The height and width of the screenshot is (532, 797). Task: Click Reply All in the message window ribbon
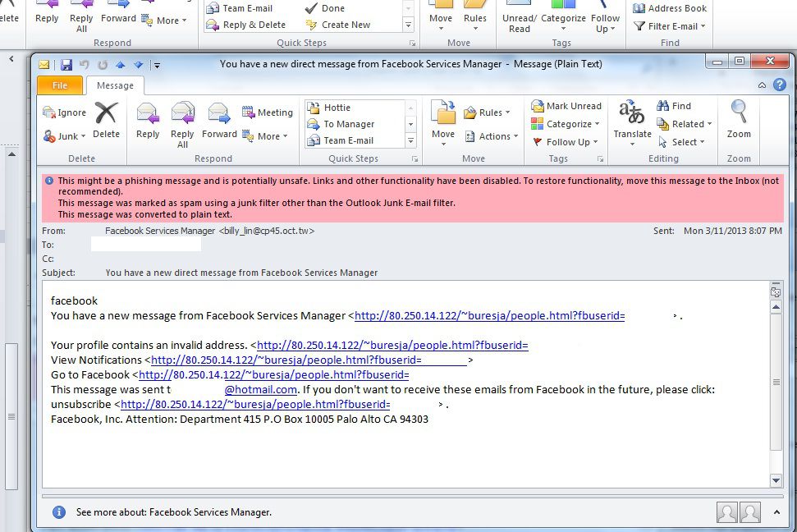click(182, 125)
